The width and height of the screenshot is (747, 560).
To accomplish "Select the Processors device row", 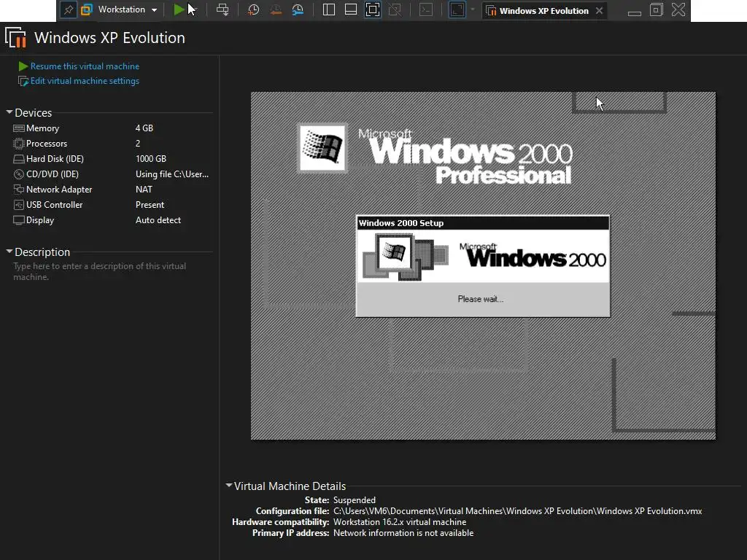I will click(111, 144).
